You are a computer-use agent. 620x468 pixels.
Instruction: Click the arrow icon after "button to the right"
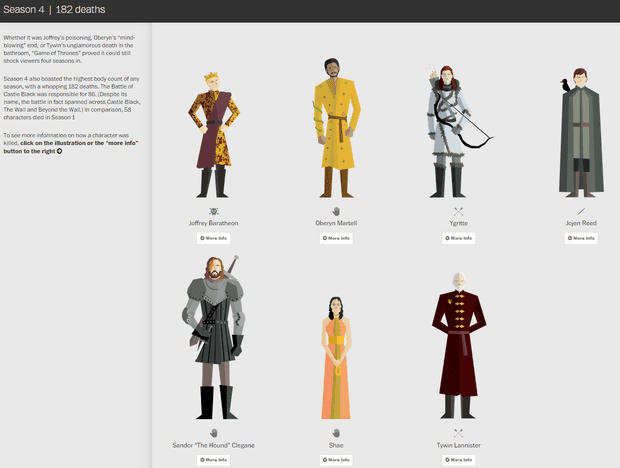point(59,151)
